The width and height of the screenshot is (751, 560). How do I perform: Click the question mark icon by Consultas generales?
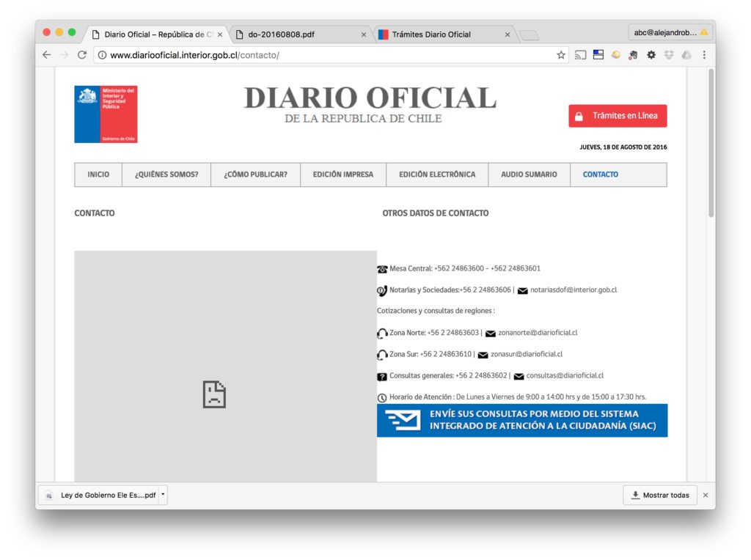click(x=382, y=377)
